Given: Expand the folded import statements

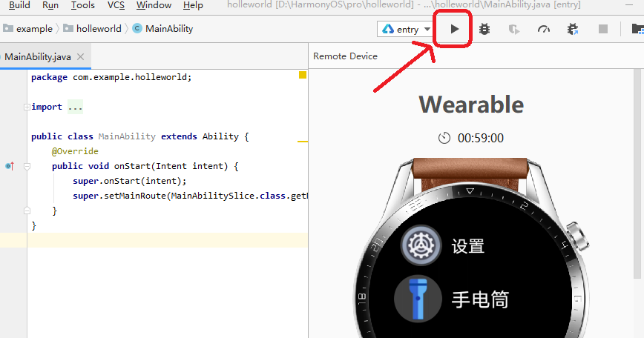Looking at the screenshot, I should (x=27, y=107).
